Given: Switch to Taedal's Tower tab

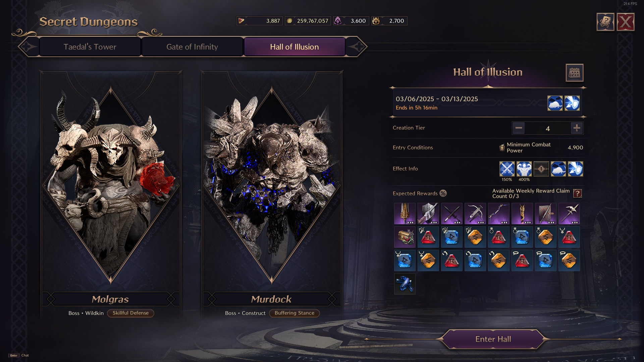Looking at the screenshot, I should click(90, 47).
